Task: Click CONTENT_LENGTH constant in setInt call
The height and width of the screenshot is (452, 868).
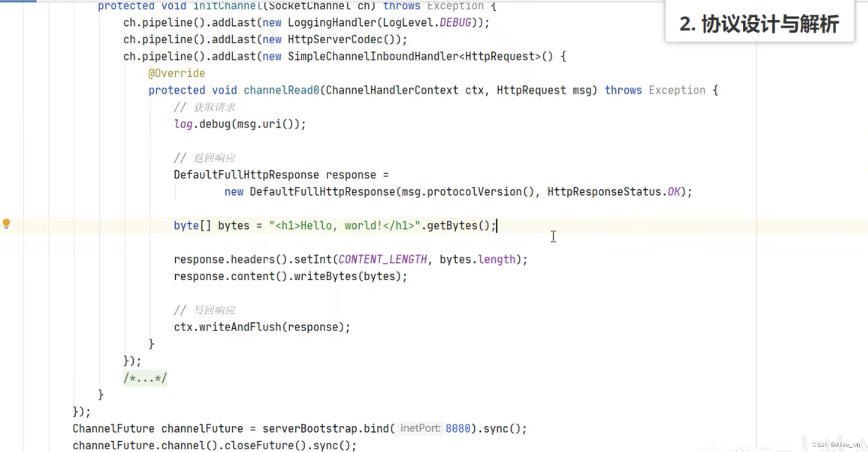Action: point(382,259)
